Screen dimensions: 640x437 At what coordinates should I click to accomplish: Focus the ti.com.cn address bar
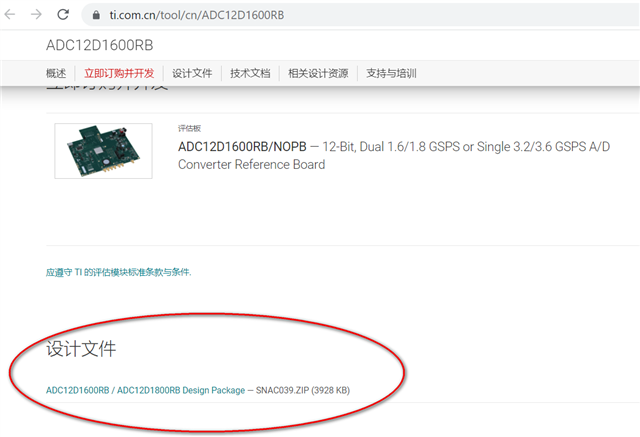(x=361, y=15)
